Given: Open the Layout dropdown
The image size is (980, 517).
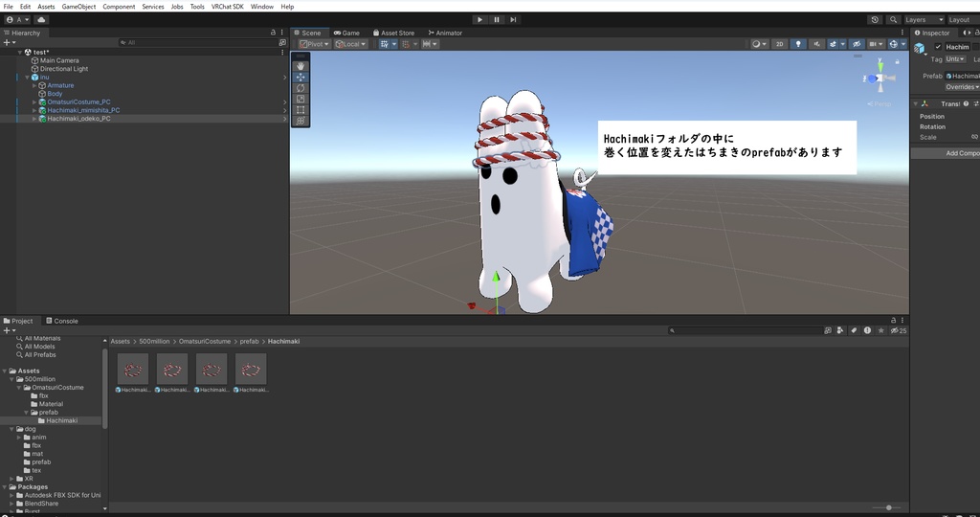Looking at the screenshot, I should point(963,19).
